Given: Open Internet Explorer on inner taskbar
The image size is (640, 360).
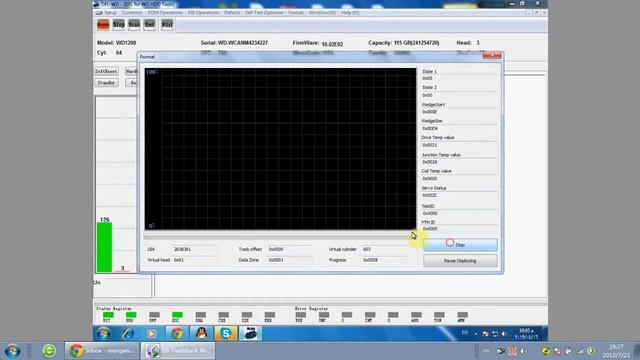Looking at the screenshot, I should click(127, 333).
